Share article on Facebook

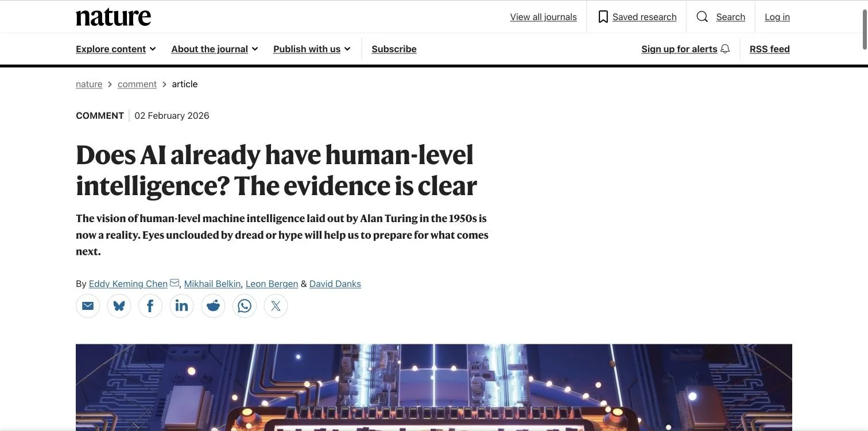150,306
